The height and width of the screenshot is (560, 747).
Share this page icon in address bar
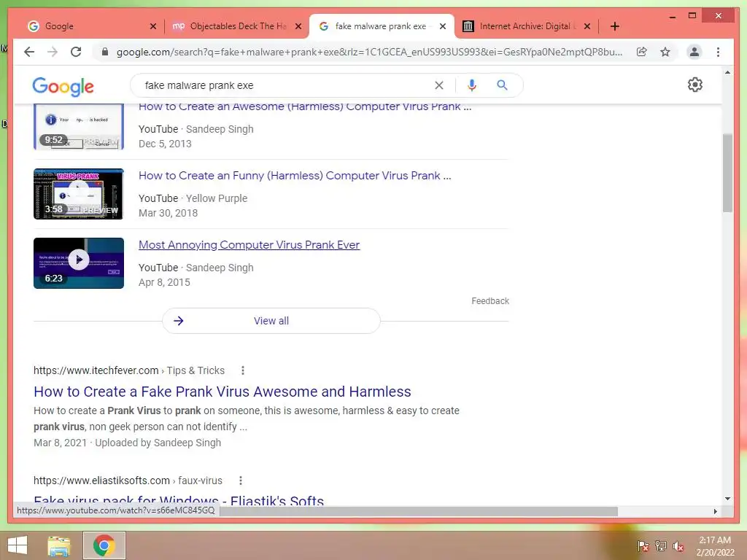[x=642, y=52]
